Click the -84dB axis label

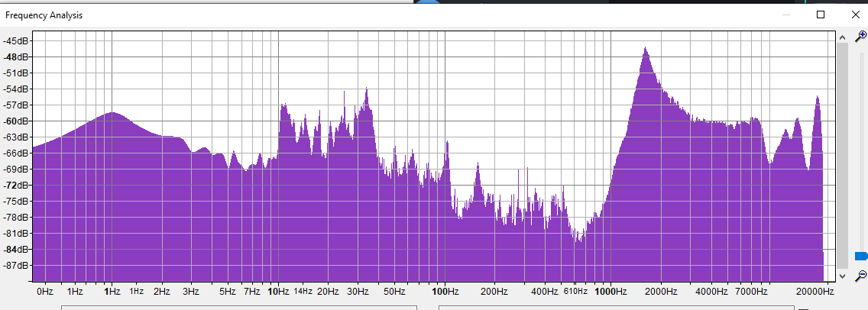pyautogui.click(x=17, y=250)
